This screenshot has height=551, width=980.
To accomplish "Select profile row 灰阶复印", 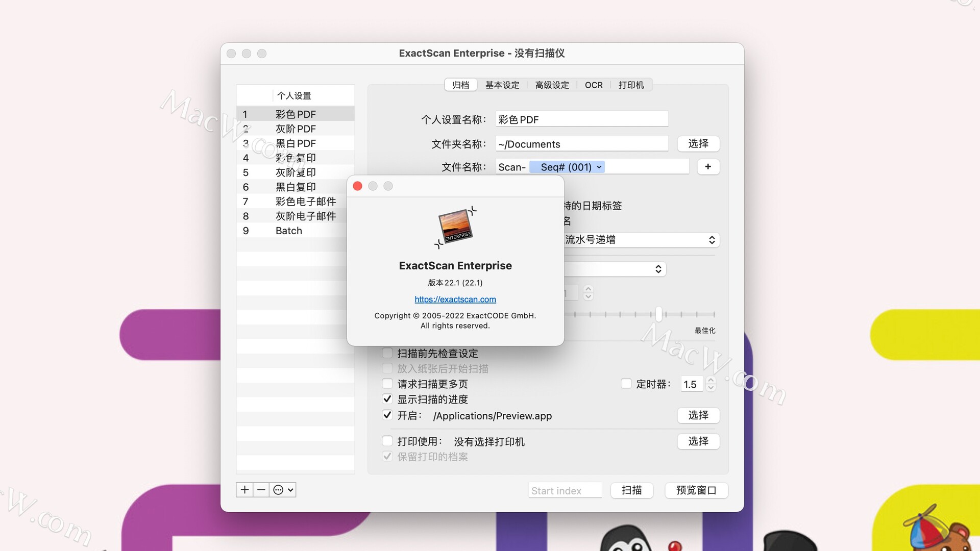I will (296, 172).
